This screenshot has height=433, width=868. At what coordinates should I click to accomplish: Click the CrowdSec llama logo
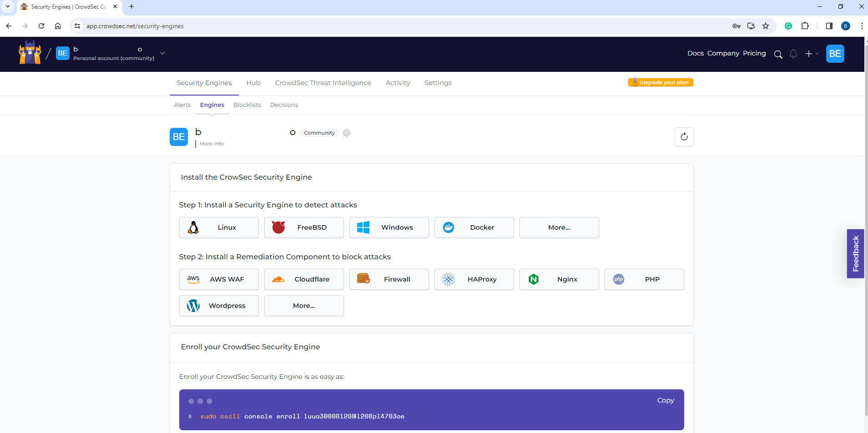[30, 53]
